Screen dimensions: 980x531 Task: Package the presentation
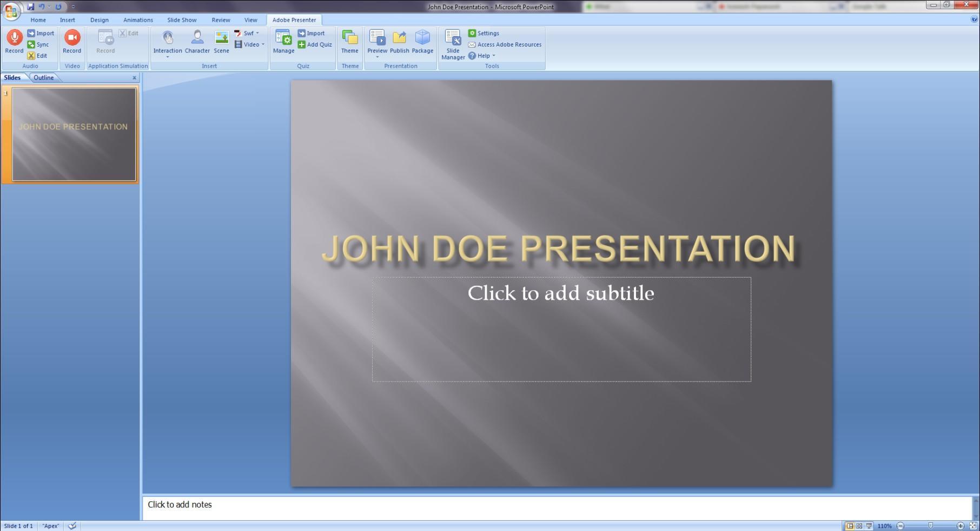tap(422, 42)
